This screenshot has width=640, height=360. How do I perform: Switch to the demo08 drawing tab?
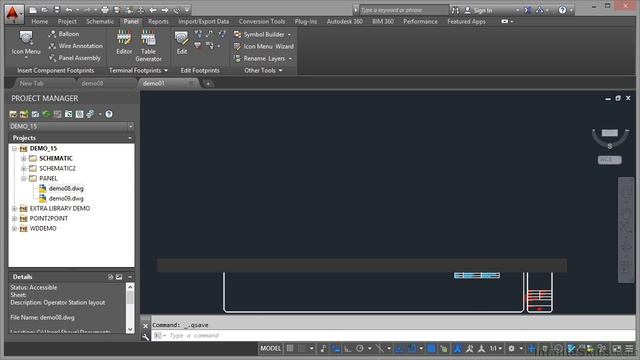click(x=92, y=83)
